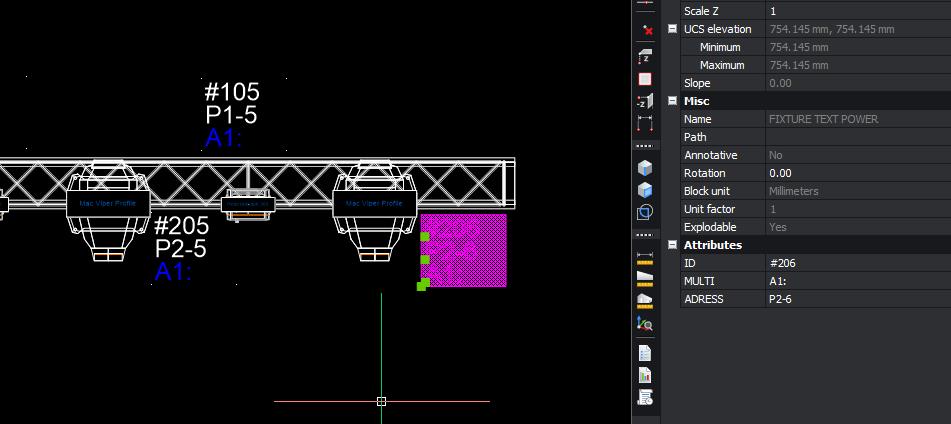
Task: Collapse the Attributes section
Action: coord(673,245)
